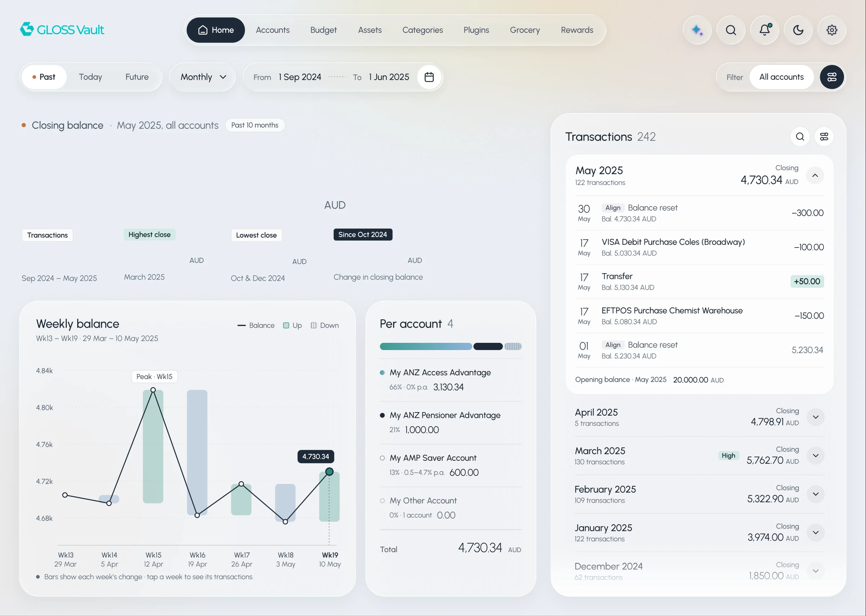866x616 pixels.
Task: Click the search icon in top bar
Action: click(x=731, y=30)
